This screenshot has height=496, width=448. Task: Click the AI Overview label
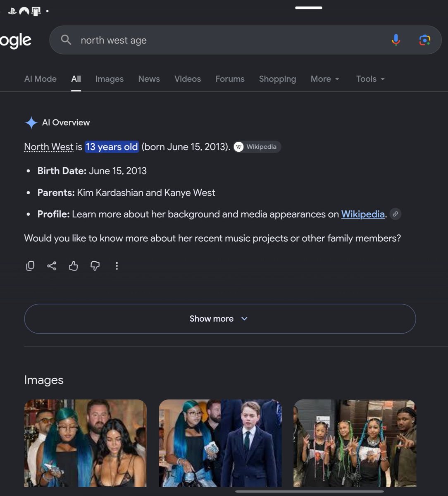[x=66, y=122]
